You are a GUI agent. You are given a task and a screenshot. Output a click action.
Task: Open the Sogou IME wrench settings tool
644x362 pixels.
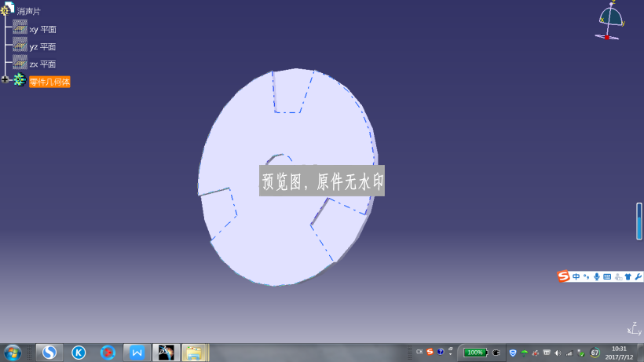click(x=639, y=276)
